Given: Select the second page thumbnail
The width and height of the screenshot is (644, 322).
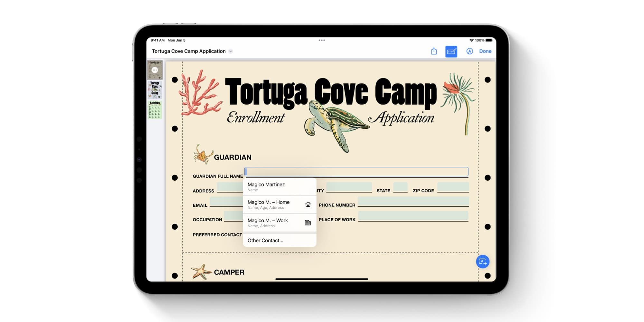Looking at the screenshot, I should point(155,90).
